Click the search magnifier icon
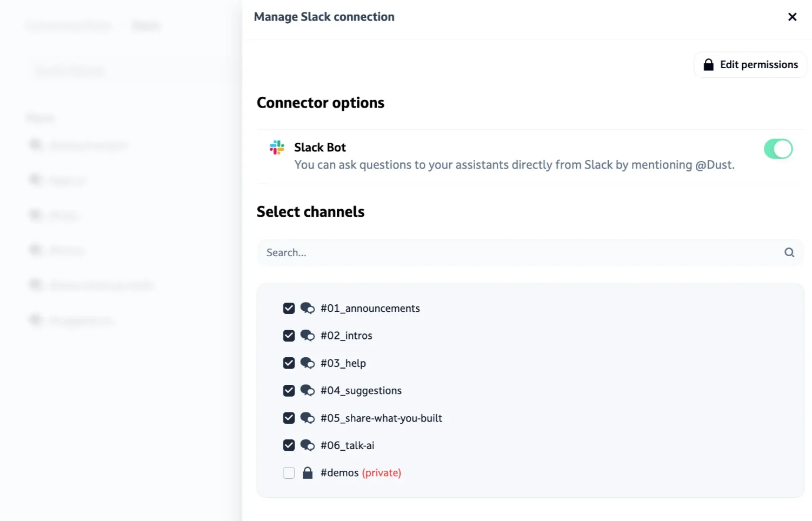Screen dimensions: 812x521 (789, 252)
